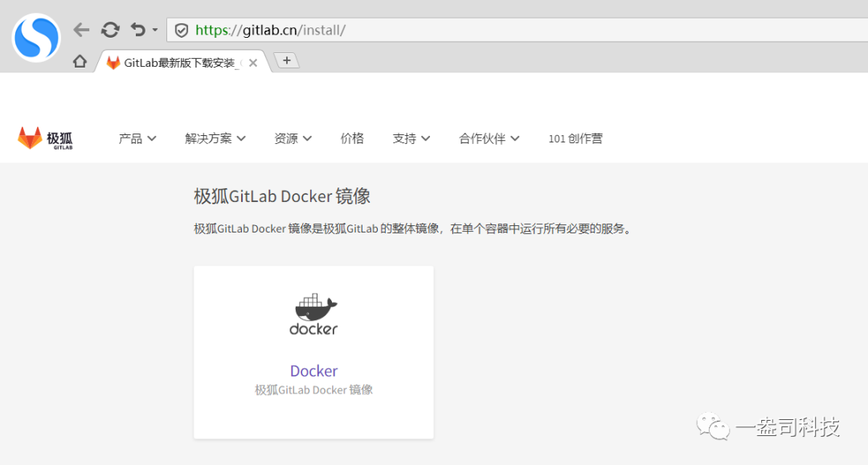
Task: Open the browser home page icon
Action: click(80, 61)
